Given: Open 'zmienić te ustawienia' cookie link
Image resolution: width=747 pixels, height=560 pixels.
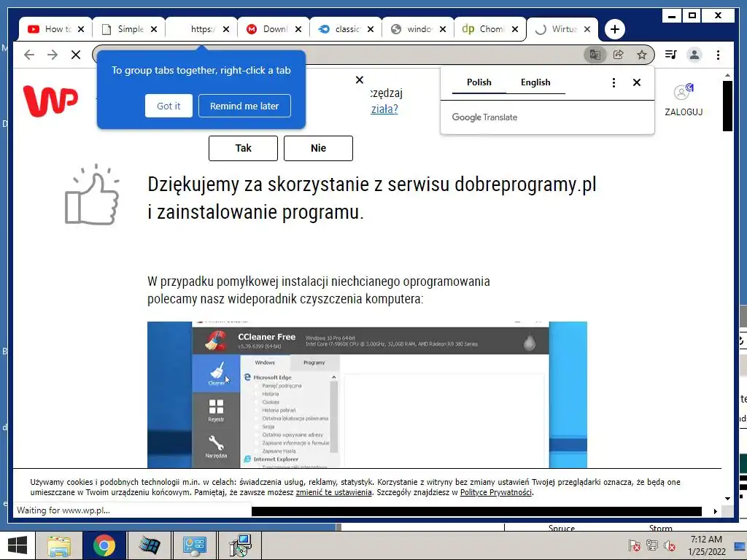Looking at the screenshot, I should (x=333, y=492).
